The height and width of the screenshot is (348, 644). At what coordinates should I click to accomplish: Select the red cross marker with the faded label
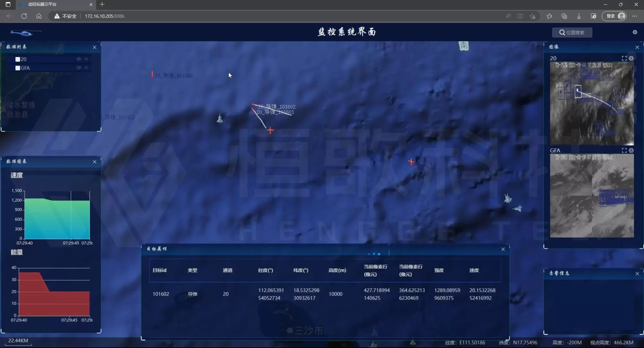411,162
